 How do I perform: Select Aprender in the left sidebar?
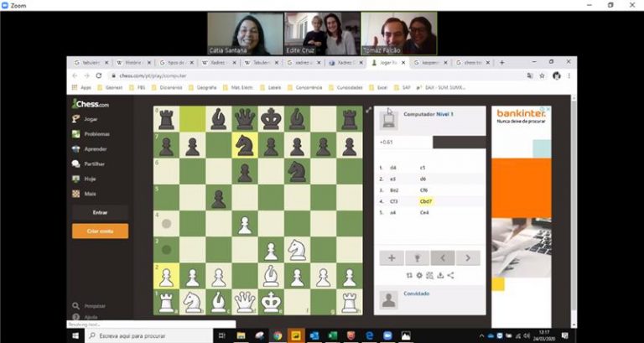coord(95,149)
